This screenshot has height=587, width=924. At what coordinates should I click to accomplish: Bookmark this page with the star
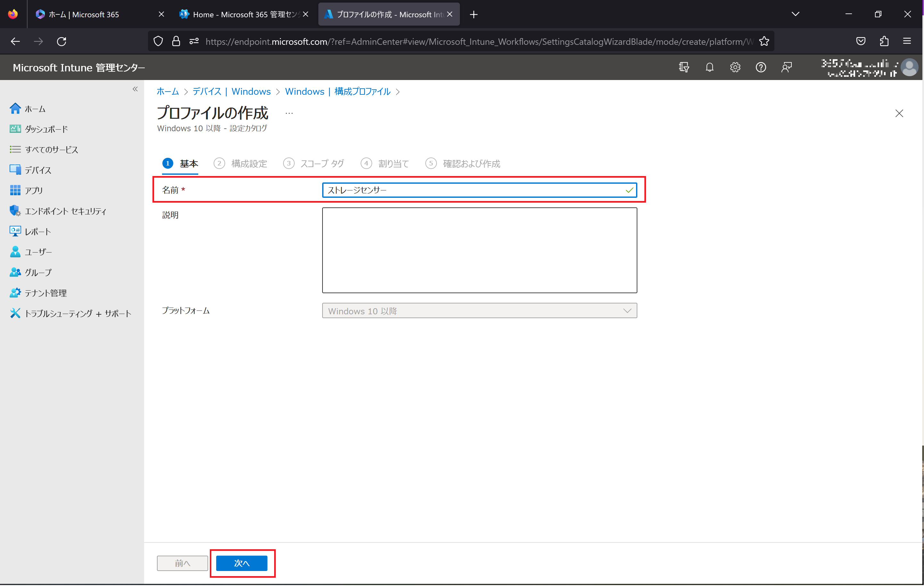click(764, 41)
